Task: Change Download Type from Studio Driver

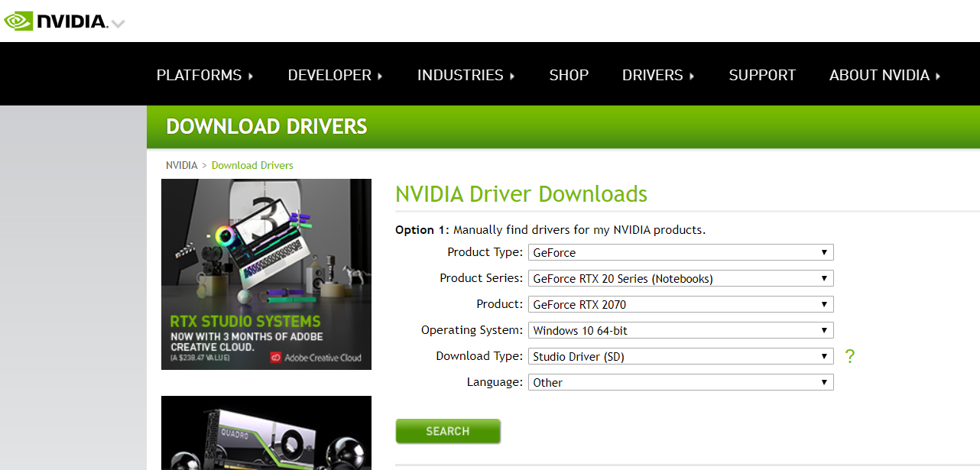Action: (680, 356)
